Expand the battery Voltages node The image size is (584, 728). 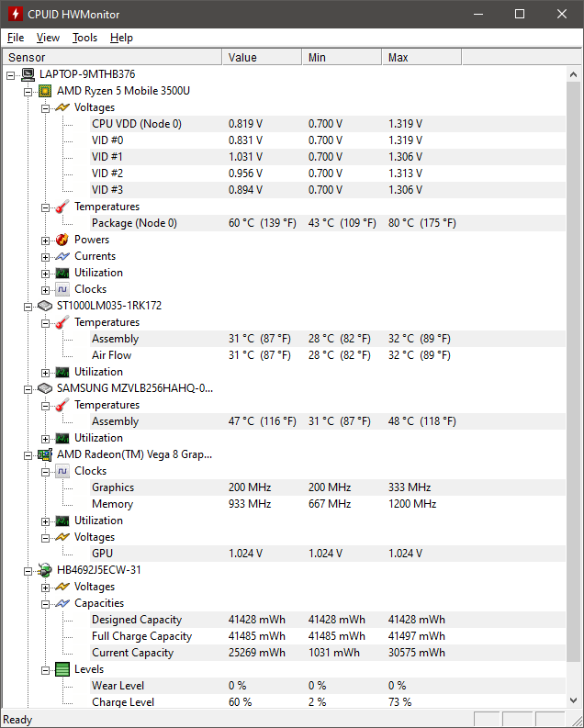pos(45,588)
